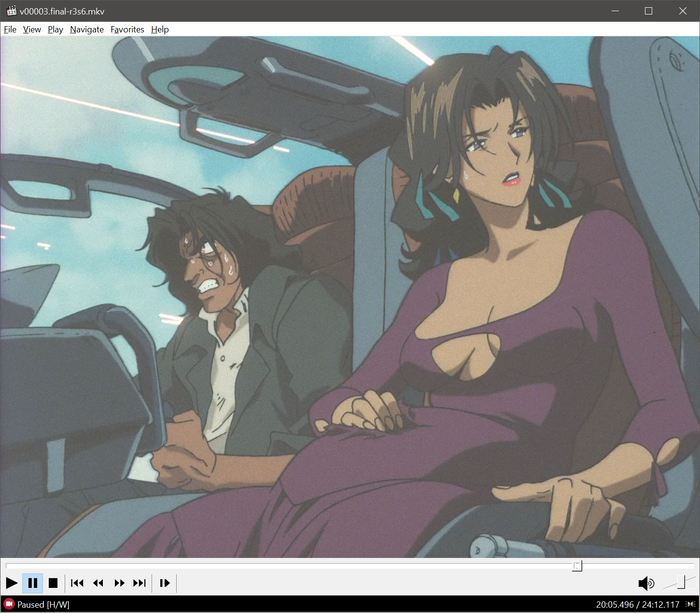Increase playback speed with fast-forward icon
The height and width of the screenshot is (613, 700).
point(119,583)
